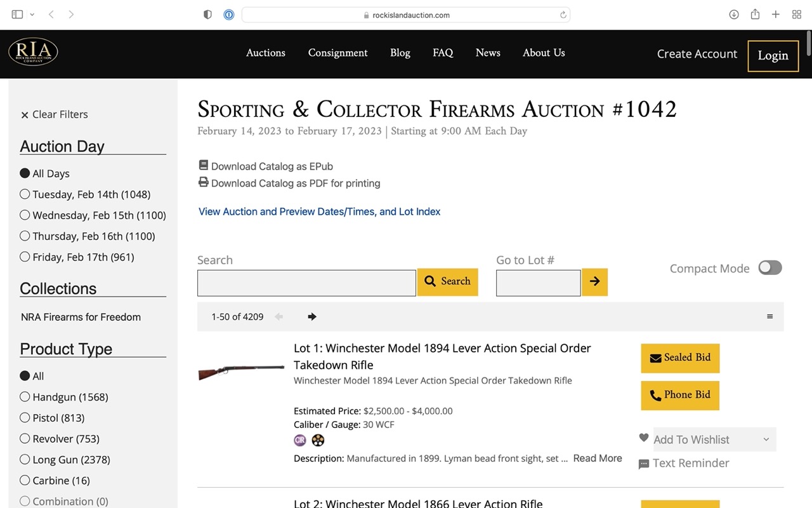Go to the Consignment menu item
Viewport: 812px width, 508px height.
[x=337, y=53]
